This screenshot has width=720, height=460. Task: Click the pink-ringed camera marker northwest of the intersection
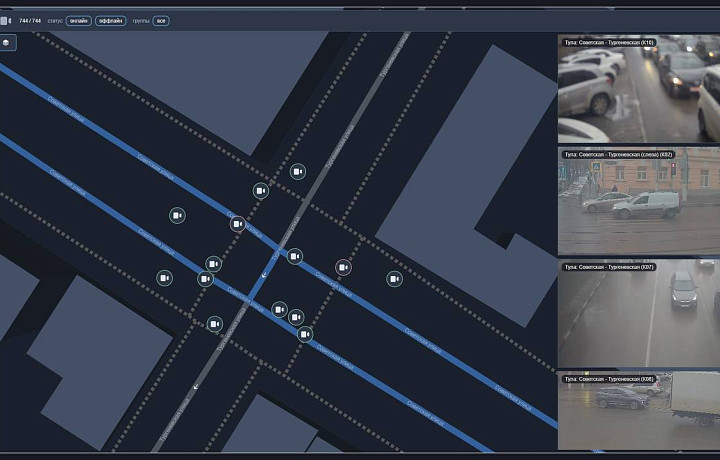pos(238,224)
